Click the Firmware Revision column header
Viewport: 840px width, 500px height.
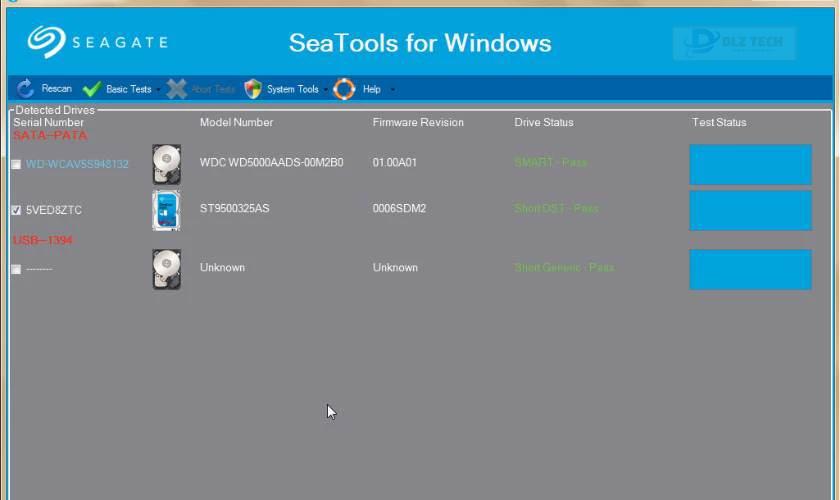[x=418, y=122]
